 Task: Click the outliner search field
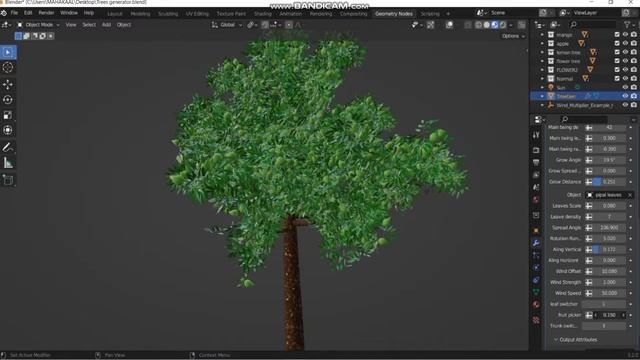[592, 25]
